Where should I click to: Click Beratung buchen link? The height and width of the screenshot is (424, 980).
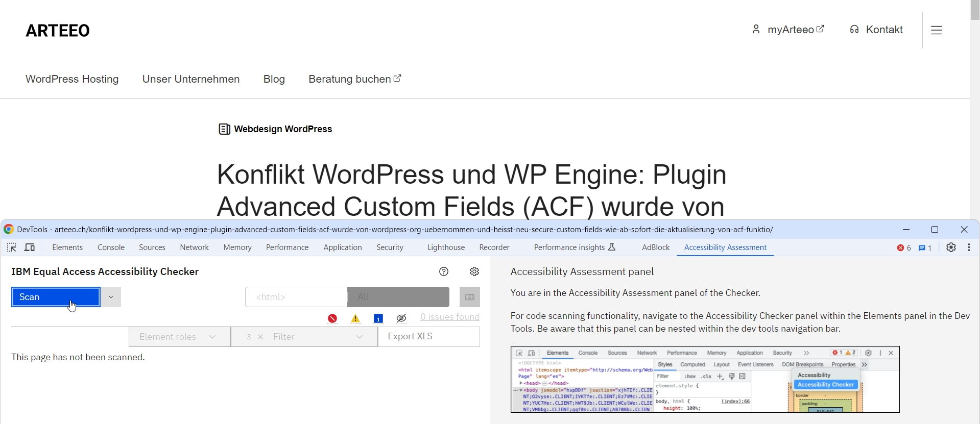[x=355, y=79]
